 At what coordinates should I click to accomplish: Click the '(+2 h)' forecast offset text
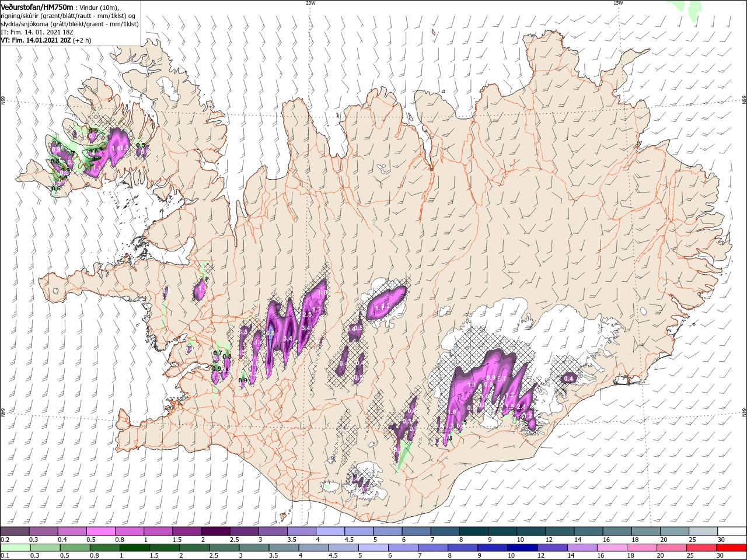tap(82, 40)
